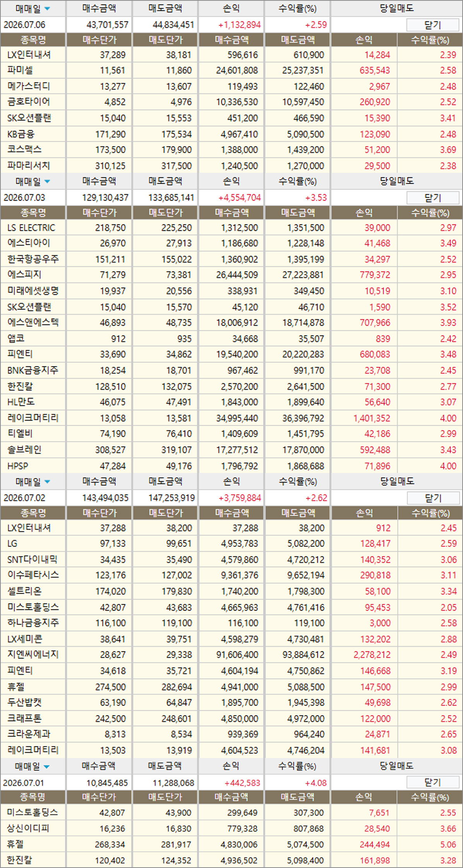Image resolution: width=463 pixels, height=868 pixels.
Task: Select the LS ELECTRIC stock name
Action: tap(31, 228)
